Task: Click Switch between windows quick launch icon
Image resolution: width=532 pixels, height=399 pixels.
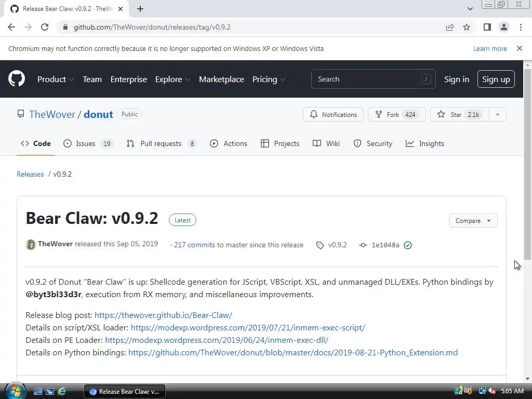Action: tap(50, 392)
